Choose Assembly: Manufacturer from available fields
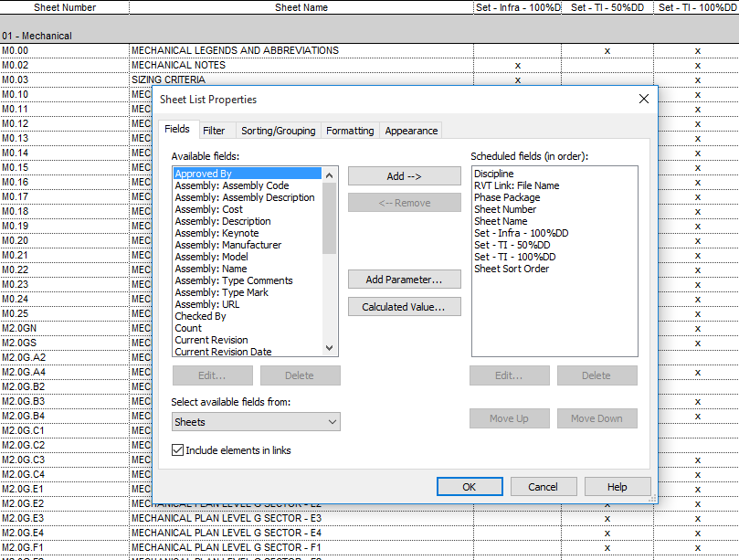Viewport: 739px width, 560px height. tap(228, 245)
